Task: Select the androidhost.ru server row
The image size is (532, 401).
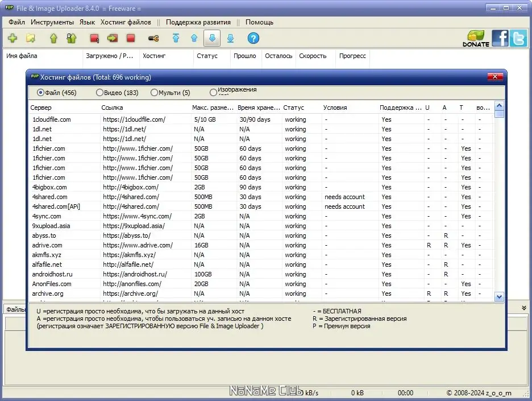Action: pos(260,274)
